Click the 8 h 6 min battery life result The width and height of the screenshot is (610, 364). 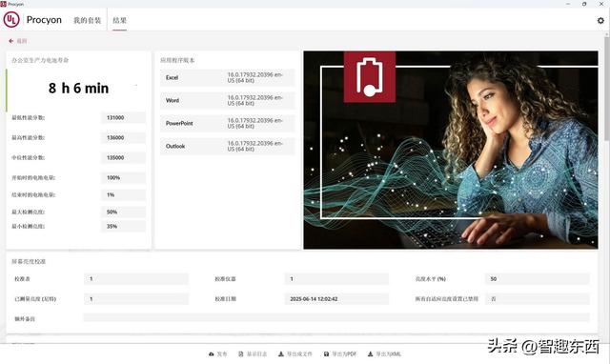coord(78,89)
